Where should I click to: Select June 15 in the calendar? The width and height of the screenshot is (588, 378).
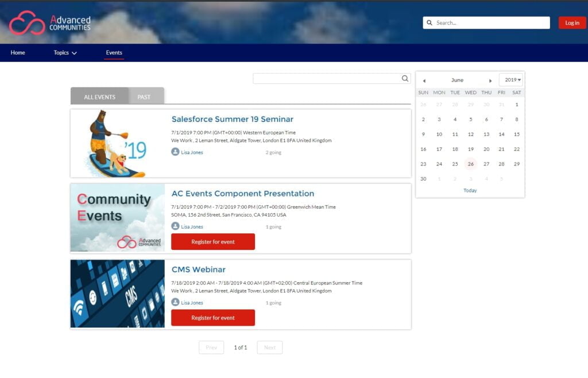pyautogui.click(x=517, y=134)
